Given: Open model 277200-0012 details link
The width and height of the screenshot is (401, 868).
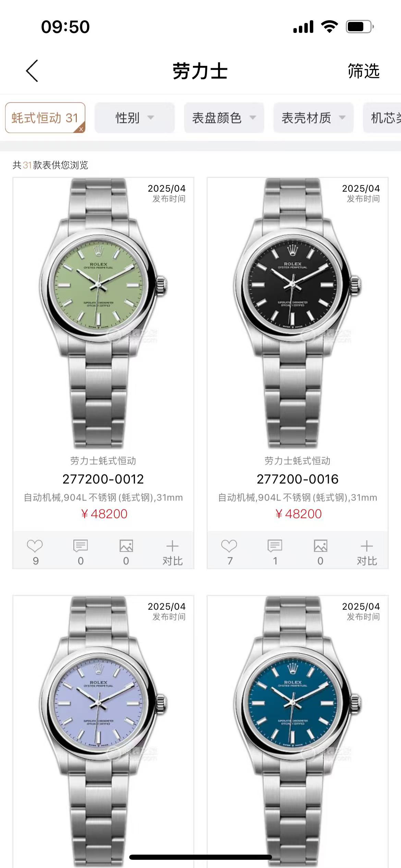Looking at the screenshot, I should (103, 479).
